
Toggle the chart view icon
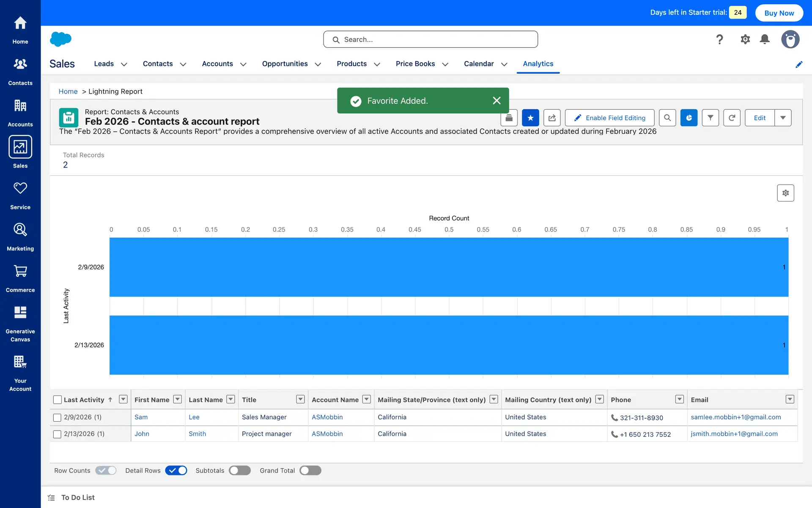[689, 118]
